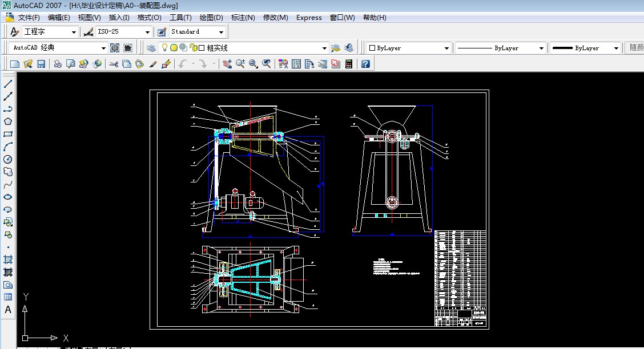The image size is (644, 349).
Task: Activate Pan Realtime hand icon
Action: (227, 64)
